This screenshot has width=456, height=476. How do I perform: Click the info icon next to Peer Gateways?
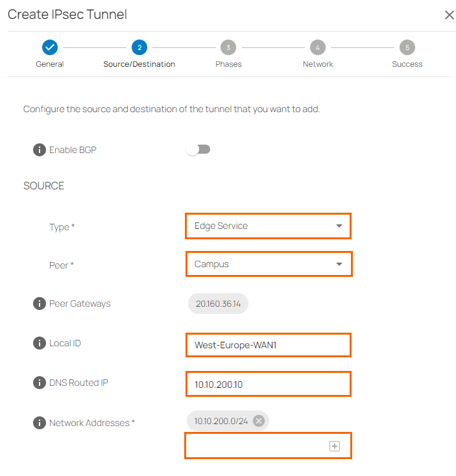click(40, 303)
